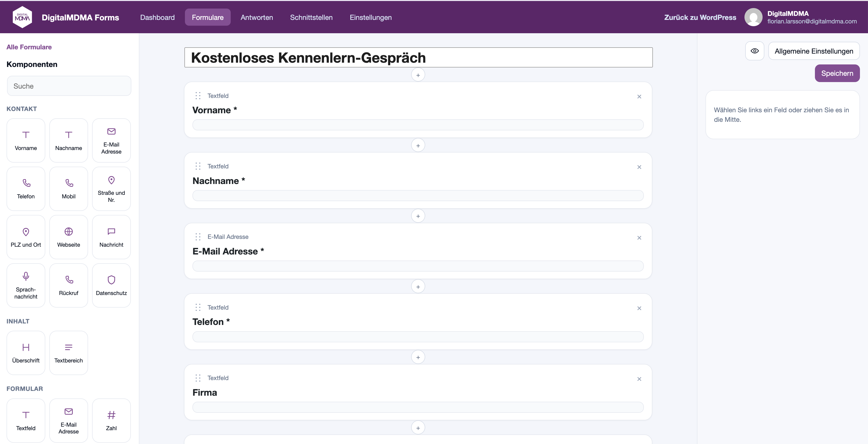The image size is (868, 444).
Task: Add the Rückruf component
Action: (x=68, y=285)
